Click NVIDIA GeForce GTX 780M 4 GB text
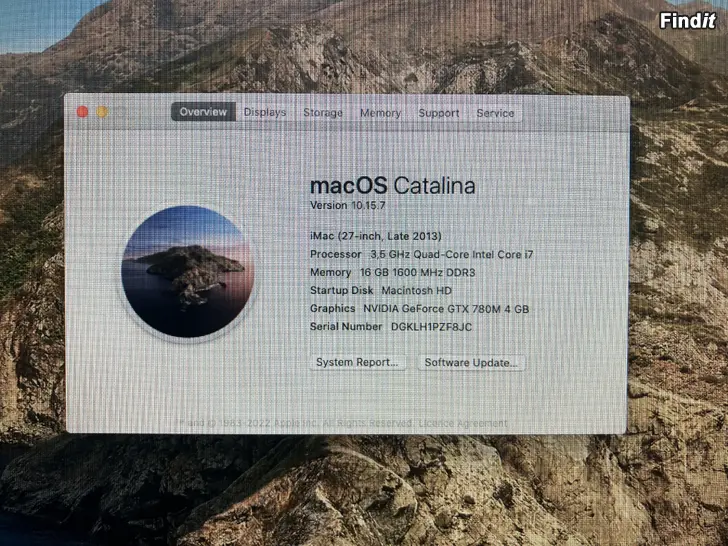This screenshot has width=728, height=546. click(446, 309)
